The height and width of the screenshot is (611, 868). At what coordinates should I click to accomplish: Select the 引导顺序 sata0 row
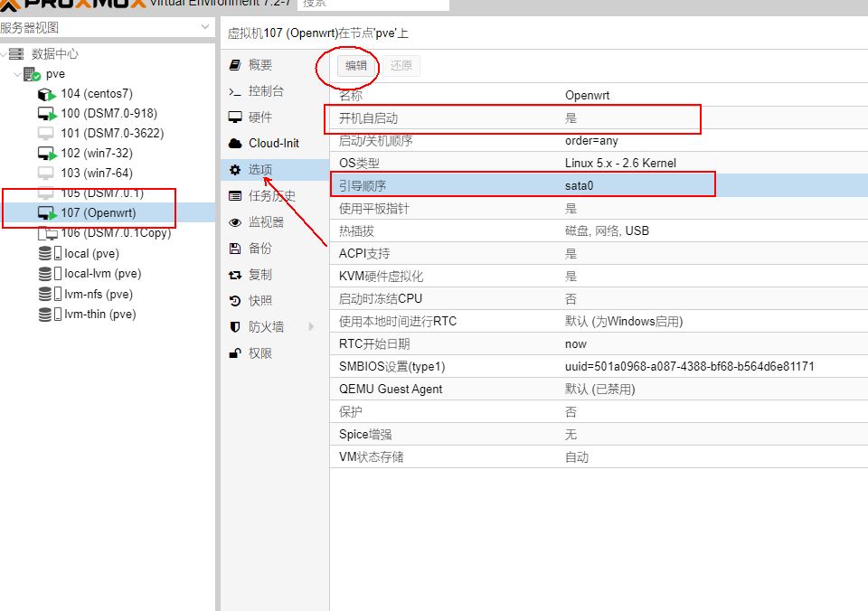tap(599, 185)
